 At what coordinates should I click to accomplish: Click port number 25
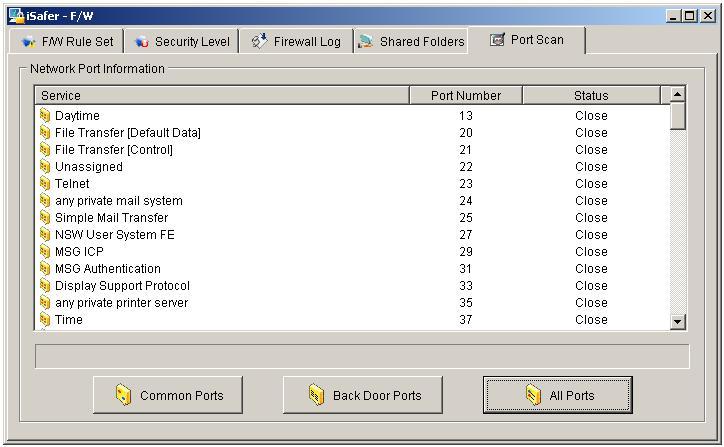pyautogui.click(x=466, y=217)
